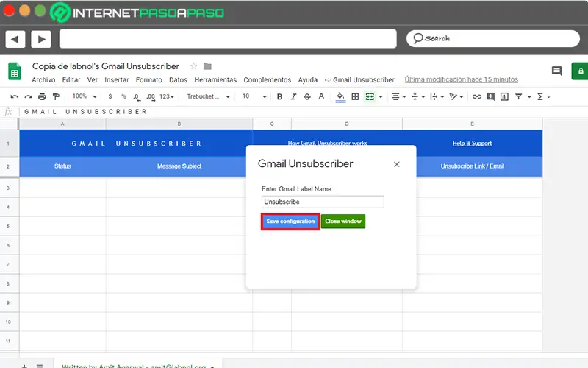Apply currency format with the $ icon
Viewport: 588px width, 368px height.
(x=110, y=97)
